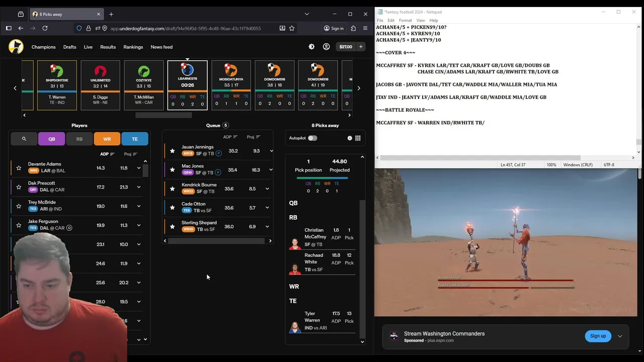Open the draft board grid icon
Viewport: 644px width, 362px height.
click(x=358, y=138)
